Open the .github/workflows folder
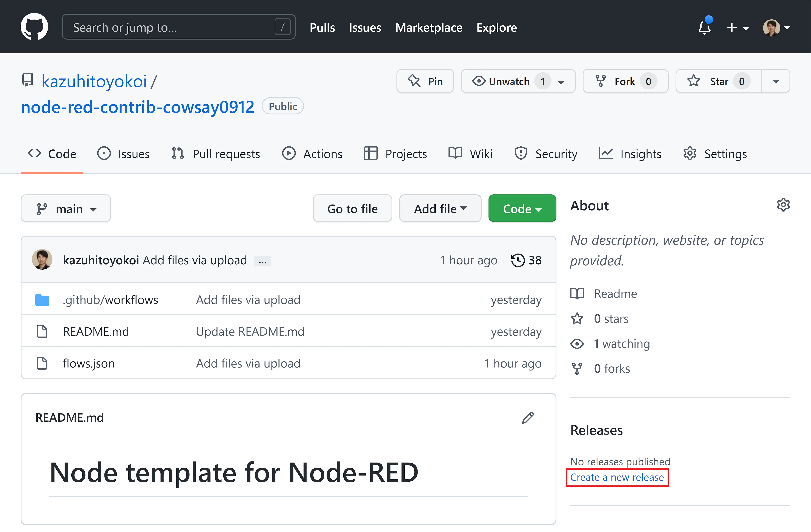Viewport: 811px width, 532px height. tap(110, 300)
